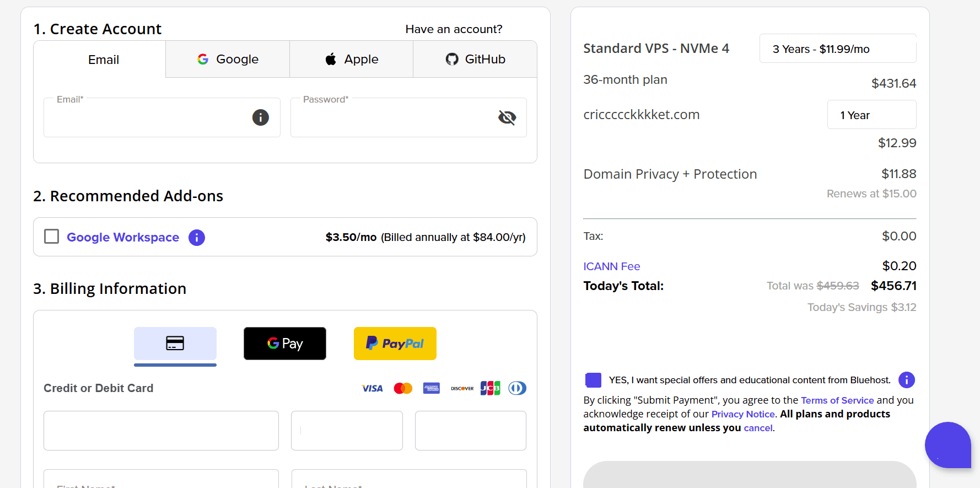Image resolution: width=980 pixels, height=488 pixels.
Task: Focus the card number input field
Action: pyautogui.click(x=161, y=431)
